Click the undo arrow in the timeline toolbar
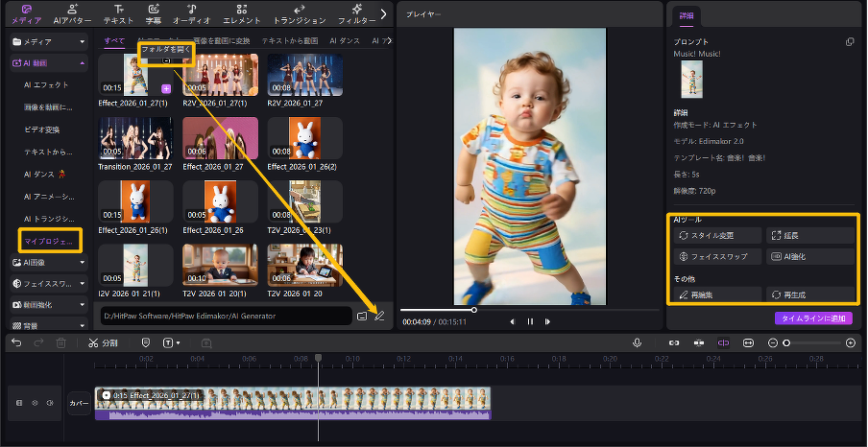 [16, 342]
